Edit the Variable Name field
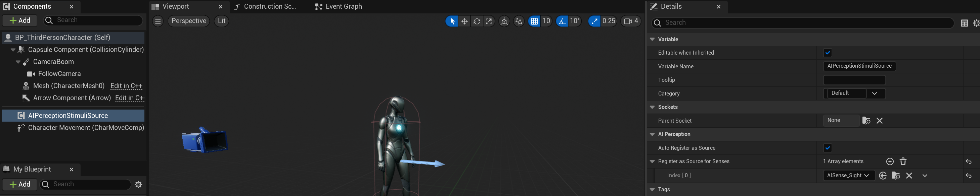 859,66
